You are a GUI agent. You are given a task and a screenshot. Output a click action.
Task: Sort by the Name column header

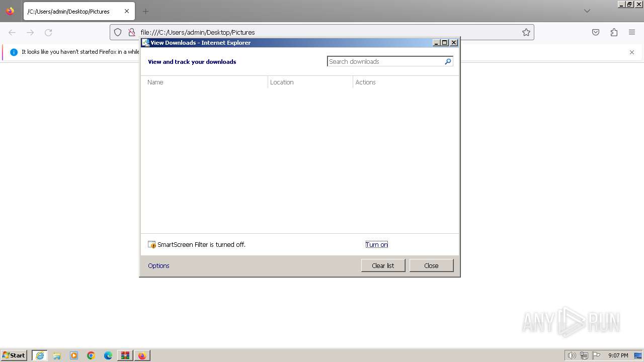pos(204,82)
